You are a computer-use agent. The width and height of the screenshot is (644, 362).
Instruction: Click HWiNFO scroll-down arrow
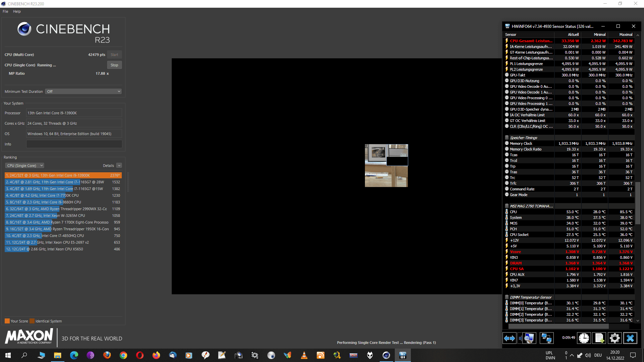click(638, 321)
